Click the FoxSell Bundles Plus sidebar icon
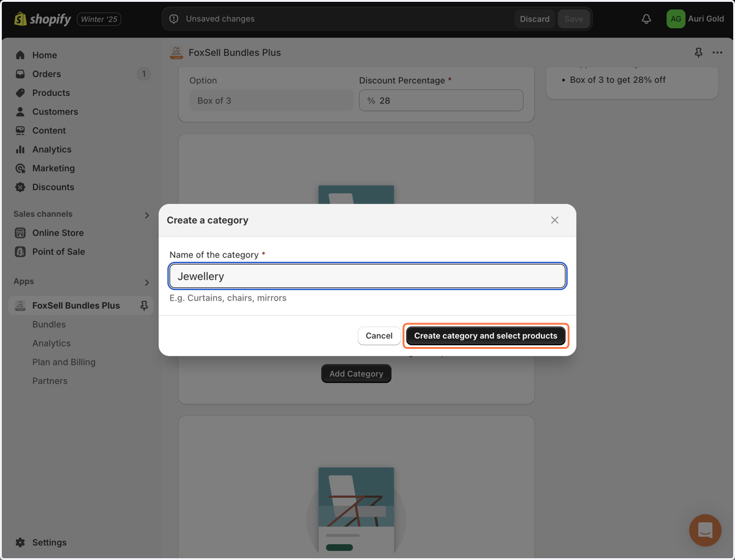This screenshot has height=560, width=735. point(20,305)
